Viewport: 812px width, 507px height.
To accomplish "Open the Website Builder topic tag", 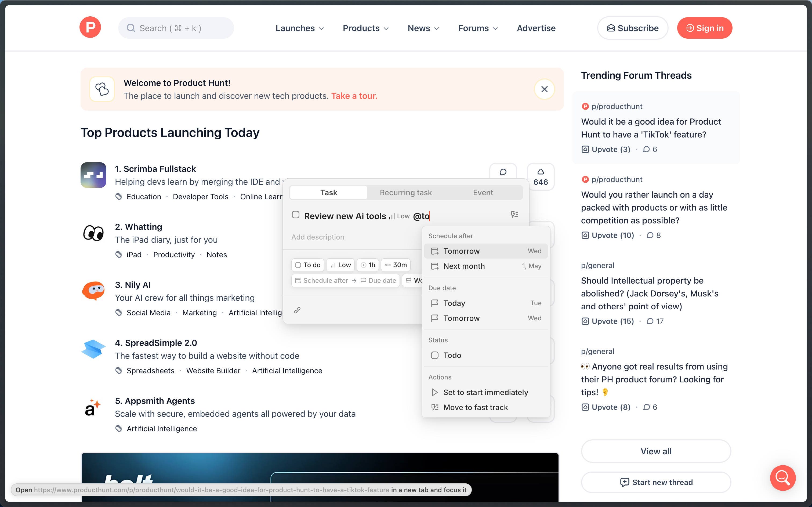I will tap(213, 371).
